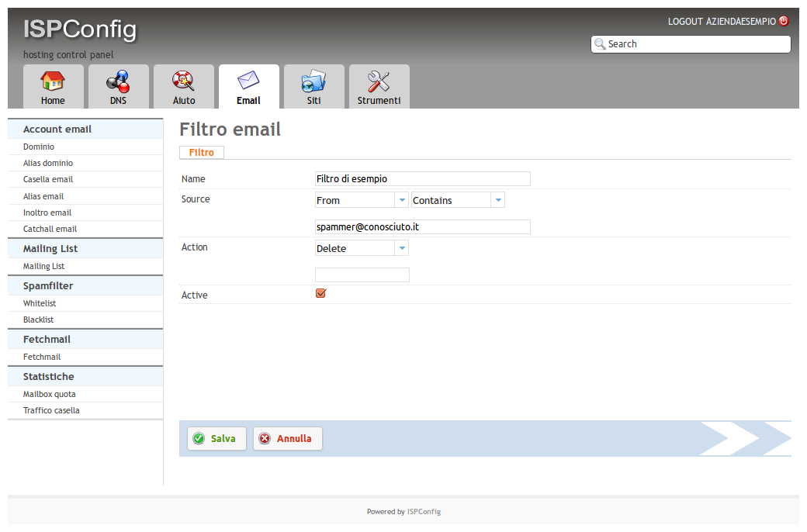
Task: Click the ISPConfig logo text
Action: pos(80,29)
